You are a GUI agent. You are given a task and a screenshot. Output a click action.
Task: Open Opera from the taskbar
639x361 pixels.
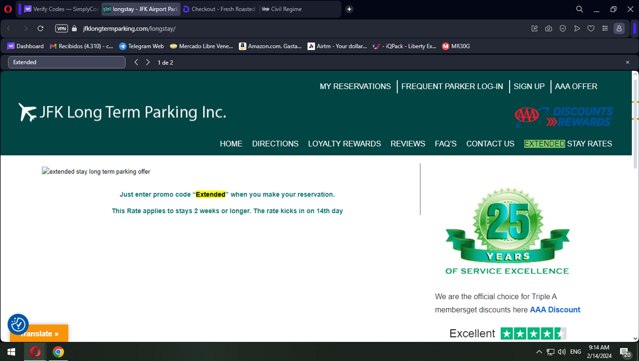click(35, 352)
